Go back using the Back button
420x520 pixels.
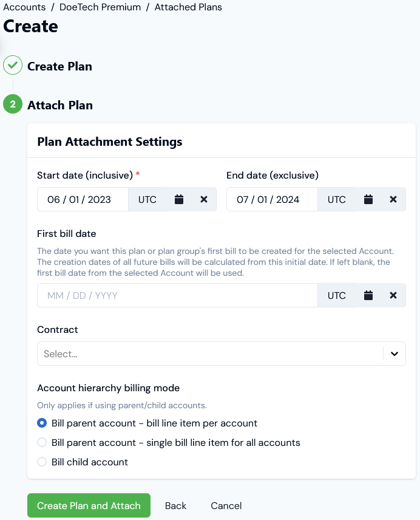click(175, 505)
